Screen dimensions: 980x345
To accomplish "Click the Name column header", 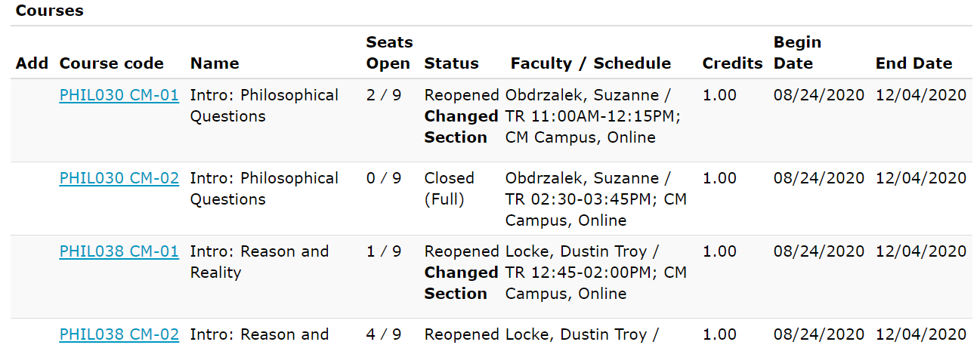I will (215, 63).
